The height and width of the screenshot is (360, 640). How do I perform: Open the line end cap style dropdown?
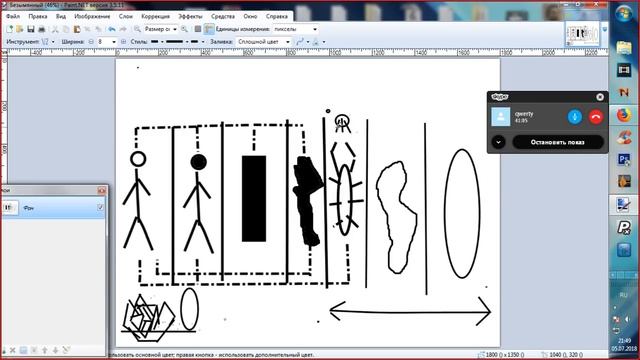197,42
